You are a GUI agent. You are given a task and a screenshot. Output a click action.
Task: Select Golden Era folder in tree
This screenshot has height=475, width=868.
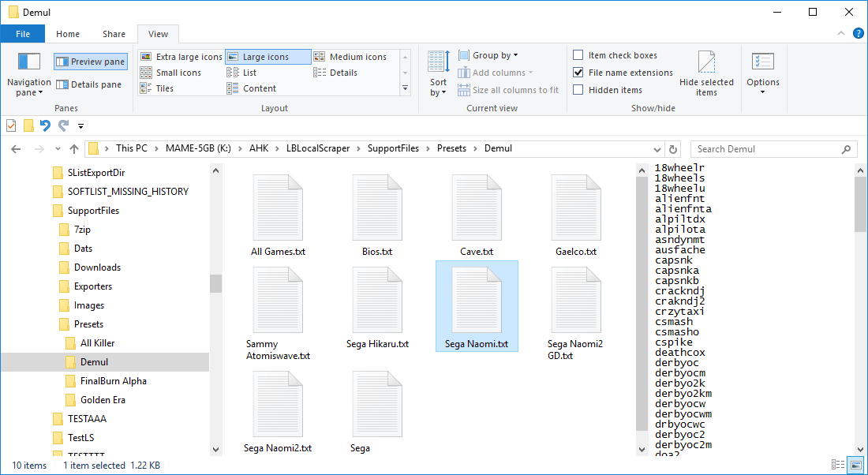point(95,400)
